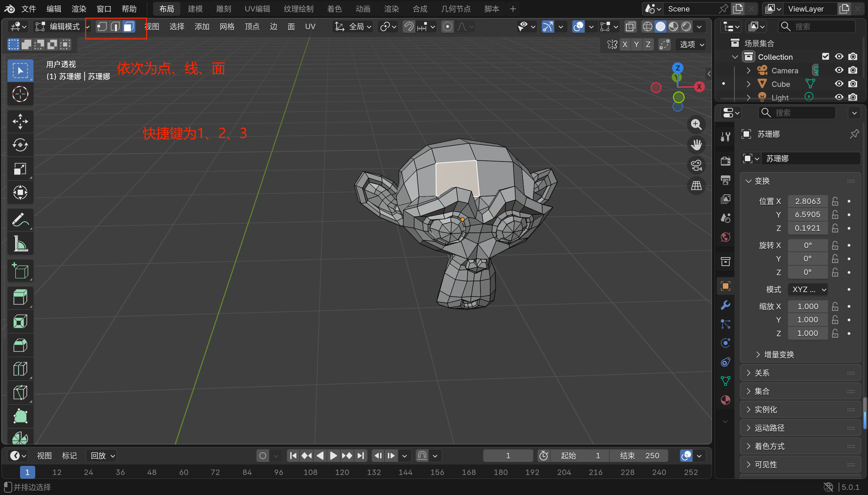
Task: Open the Modifiers wrench properties tab
Action: 725,305
